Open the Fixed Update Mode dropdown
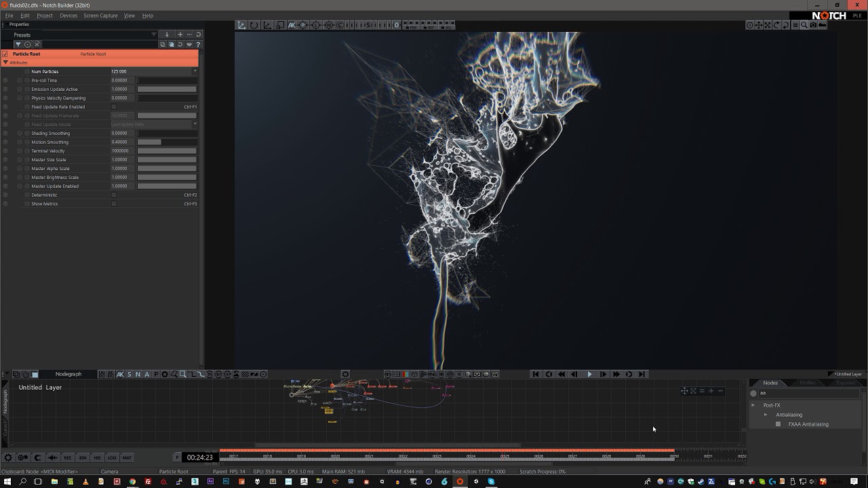The image size is (868, 488). tap(154, 124)
